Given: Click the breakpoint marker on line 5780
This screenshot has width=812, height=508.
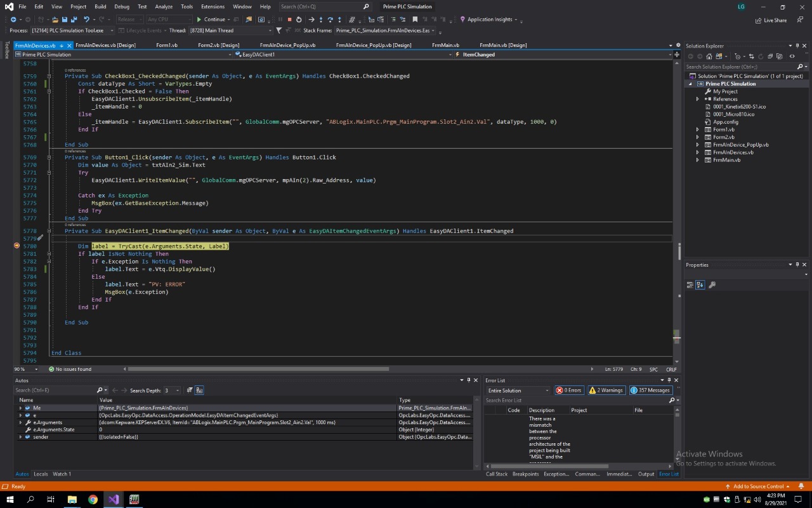Looking at the screenshot, I should coord(17,246).
